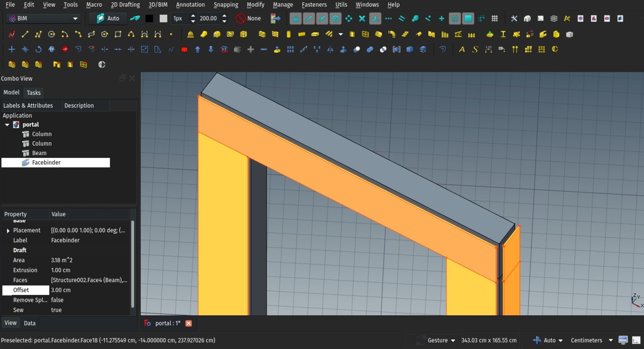Click the Upgrade blue up-arrow icon
This screenshot has width=644, height=349.
pyautogui.click(x=198, y=50)
